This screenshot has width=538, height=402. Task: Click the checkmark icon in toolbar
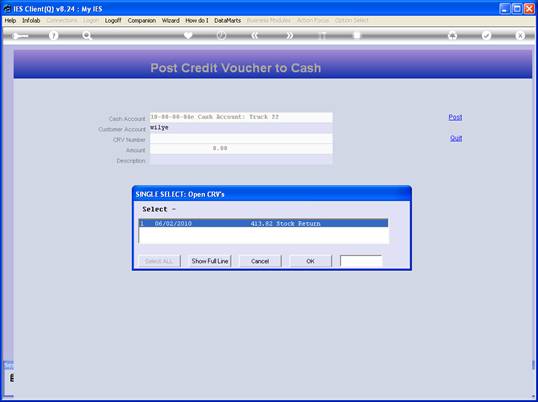point(487,35)
